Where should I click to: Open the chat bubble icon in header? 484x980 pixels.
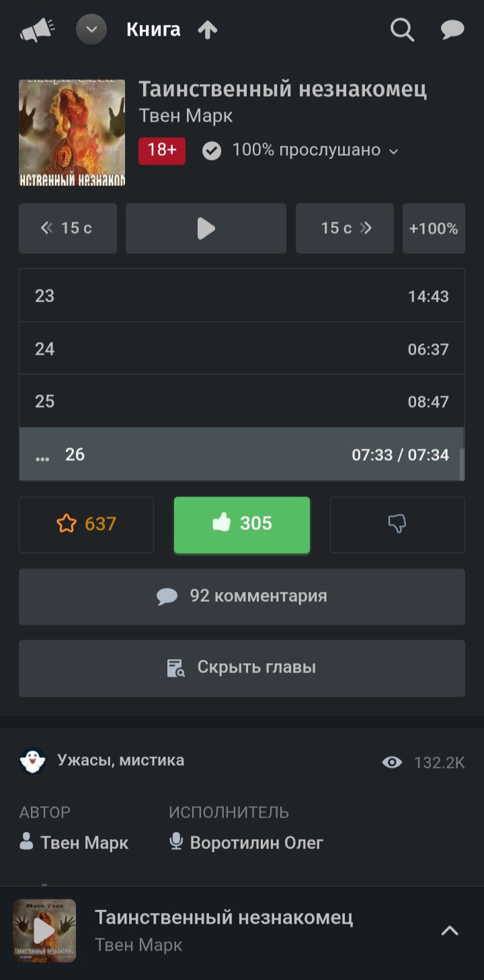(x=452, y=30)
